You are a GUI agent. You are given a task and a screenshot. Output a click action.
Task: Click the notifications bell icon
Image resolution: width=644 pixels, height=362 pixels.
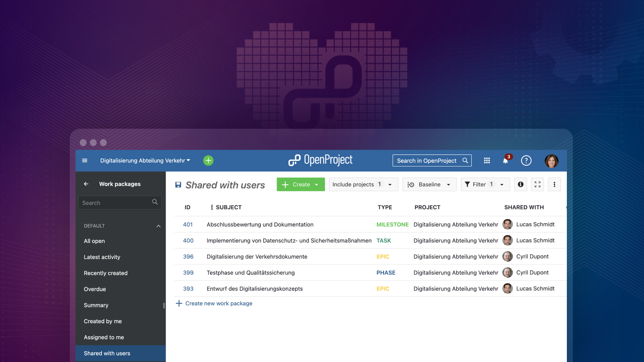click(505, 161)
